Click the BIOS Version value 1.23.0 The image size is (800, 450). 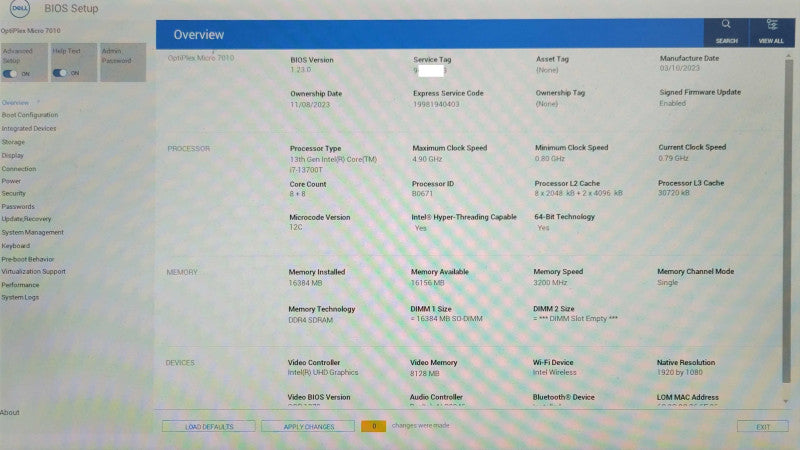(x=301, y=69)
